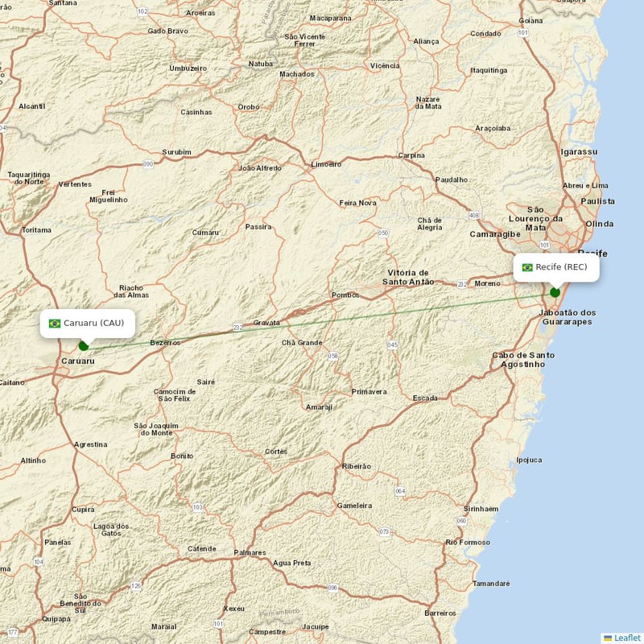Click the Carpina town label
This screenshot has width=644, height=644.
click(411, 155)
